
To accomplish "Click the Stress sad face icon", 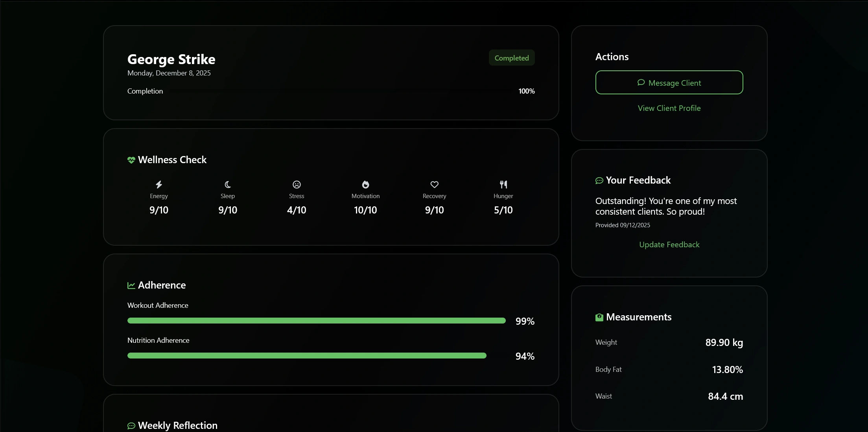I will pos(297,184).
